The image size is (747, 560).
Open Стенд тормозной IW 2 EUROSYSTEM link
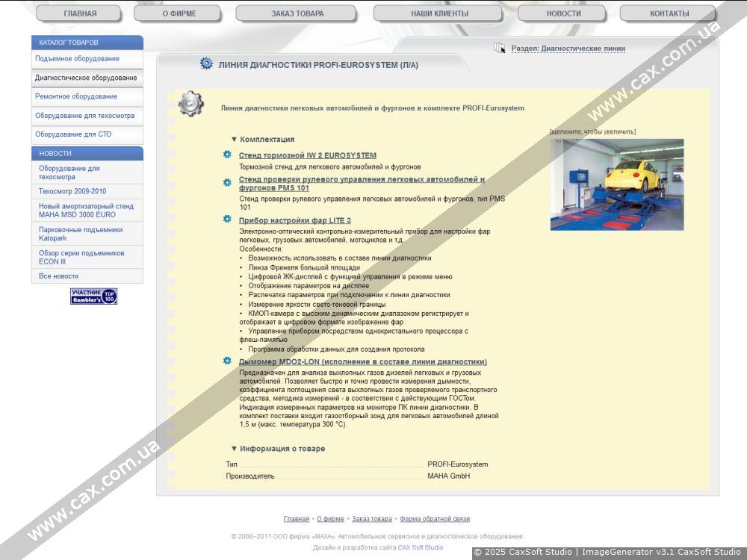tap(307, 155)
